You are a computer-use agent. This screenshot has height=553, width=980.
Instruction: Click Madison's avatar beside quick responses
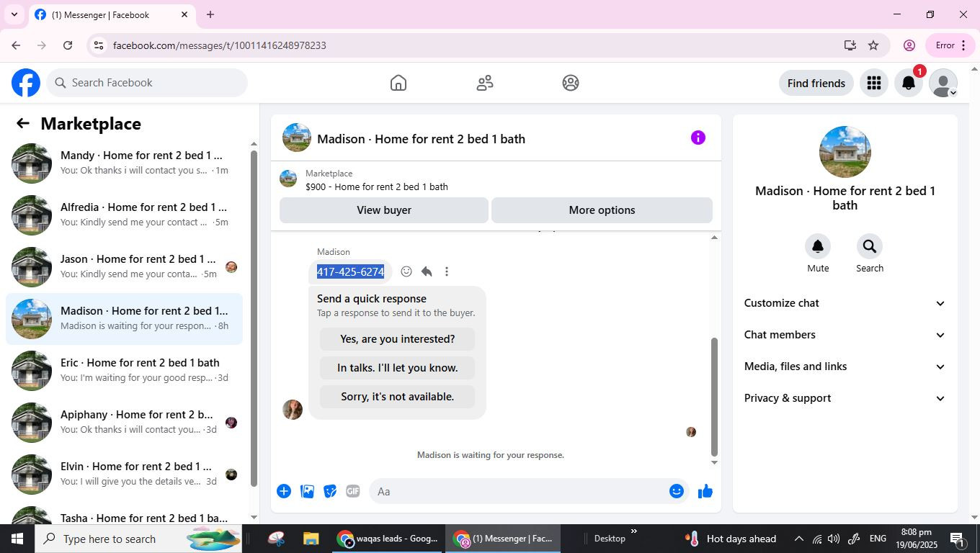click(293, 410)
